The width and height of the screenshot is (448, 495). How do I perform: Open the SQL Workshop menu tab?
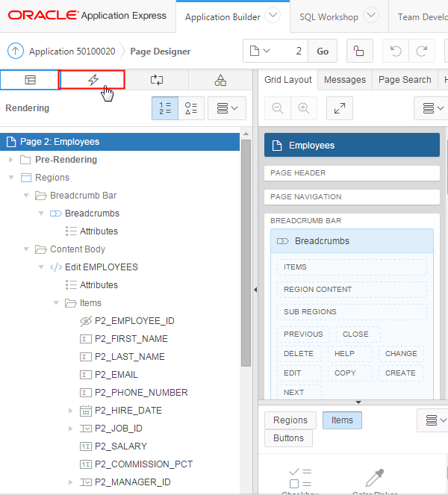pos(329,17)
